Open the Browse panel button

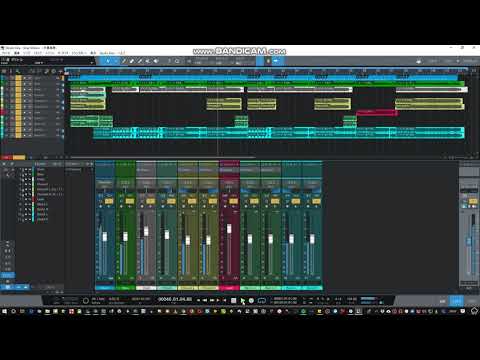point(471,301)
